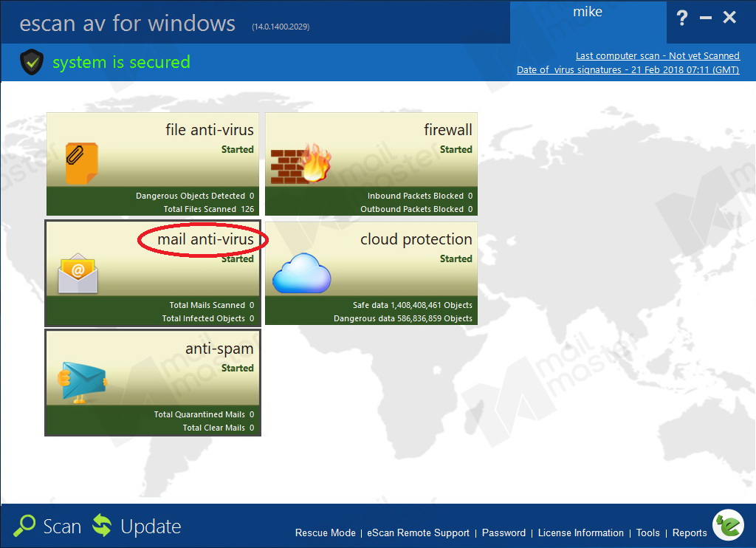Open Date of virus signatures link
This screenshot has width=756, height=548.
[628, 70]
